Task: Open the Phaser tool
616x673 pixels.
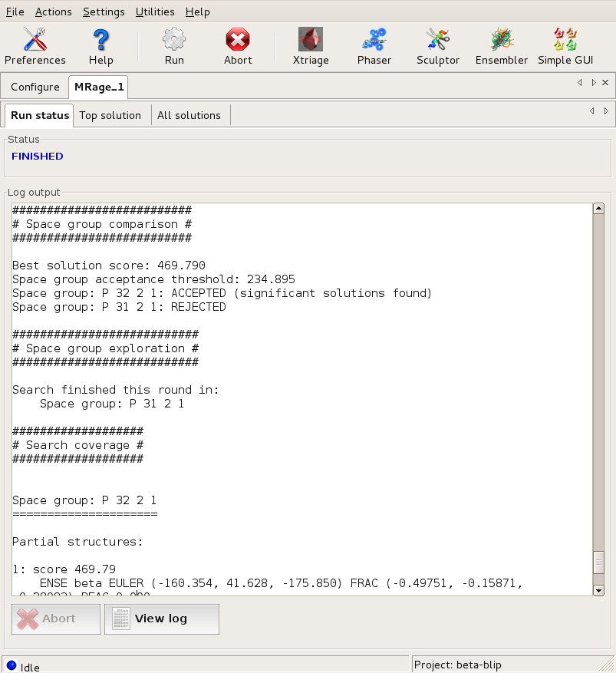Action: pos(374,46)
